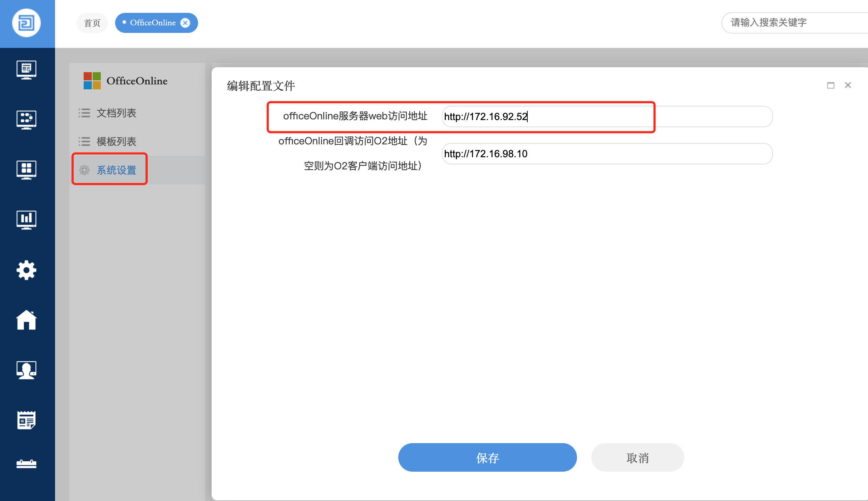Click the O2OA logo icon at top-left
The image size is (868, 501).
coord(26,23)
